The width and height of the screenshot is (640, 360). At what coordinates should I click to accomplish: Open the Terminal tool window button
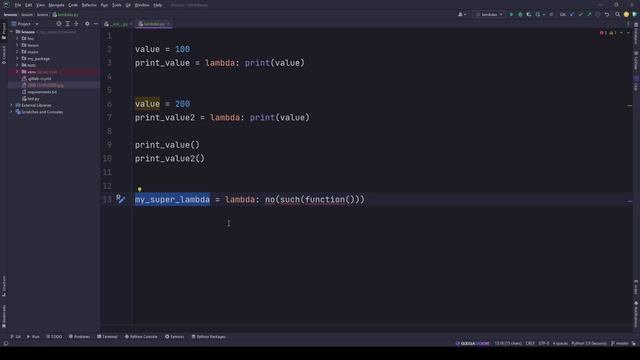point(107,337)
